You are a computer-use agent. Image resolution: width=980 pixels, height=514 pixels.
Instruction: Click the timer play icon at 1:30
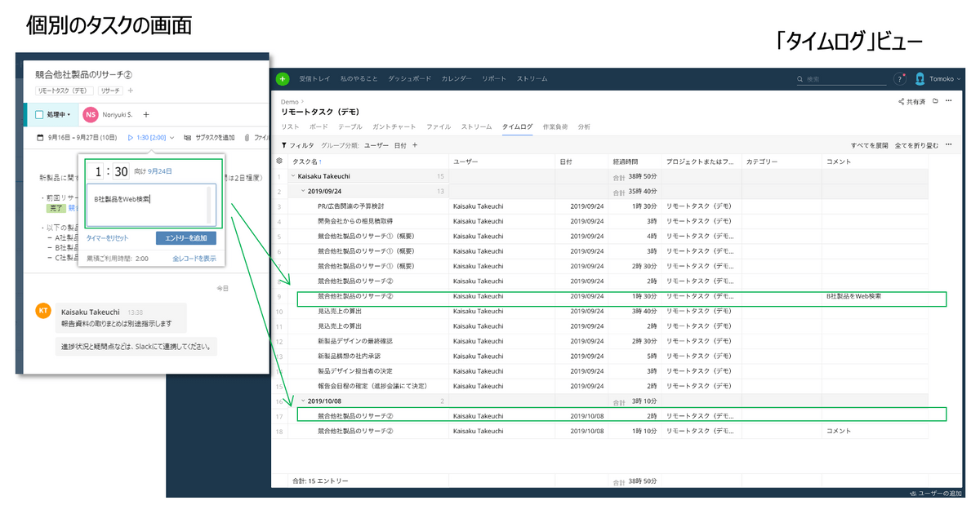[x=130, y=138]
